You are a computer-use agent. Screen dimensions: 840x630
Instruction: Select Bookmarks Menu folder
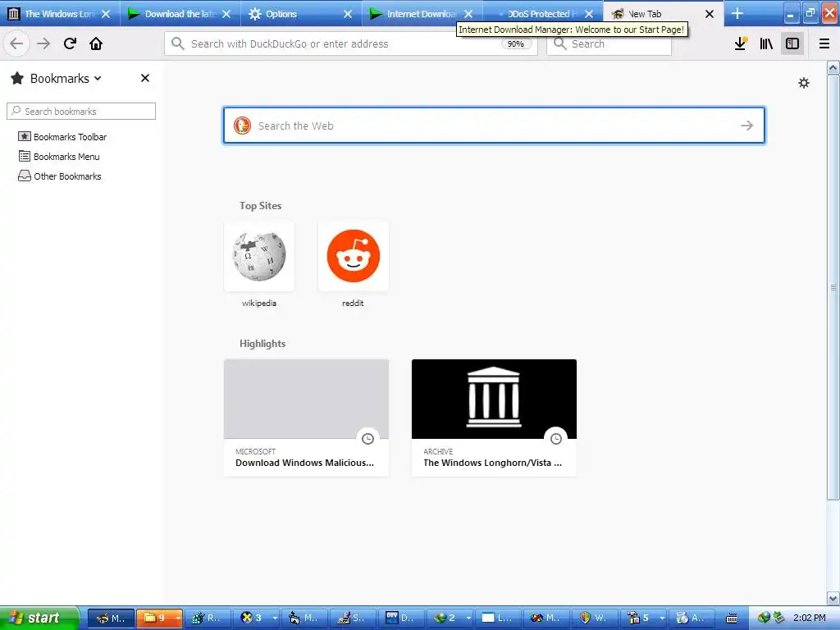click(59, 157)
